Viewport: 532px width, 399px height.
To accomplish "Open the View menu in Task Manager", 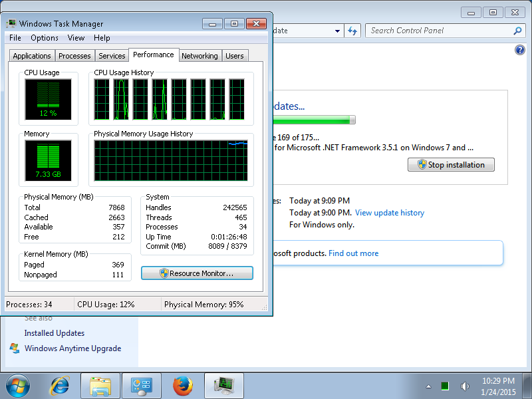I will [76, 38].
